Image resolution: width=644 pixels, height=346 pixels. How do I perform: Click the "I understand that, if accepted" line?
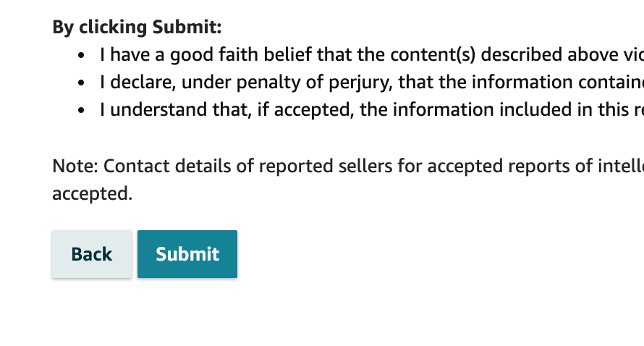pyautogui.click(x=362, y=110)
